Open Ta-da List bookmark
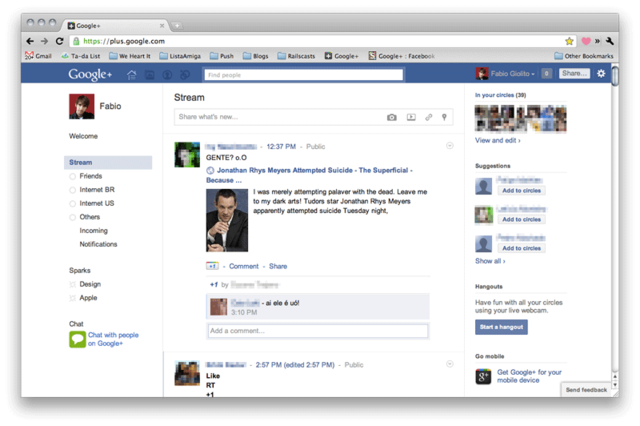Image resolution: width=640 pixels, height=426 pixels. click(81, 56)
